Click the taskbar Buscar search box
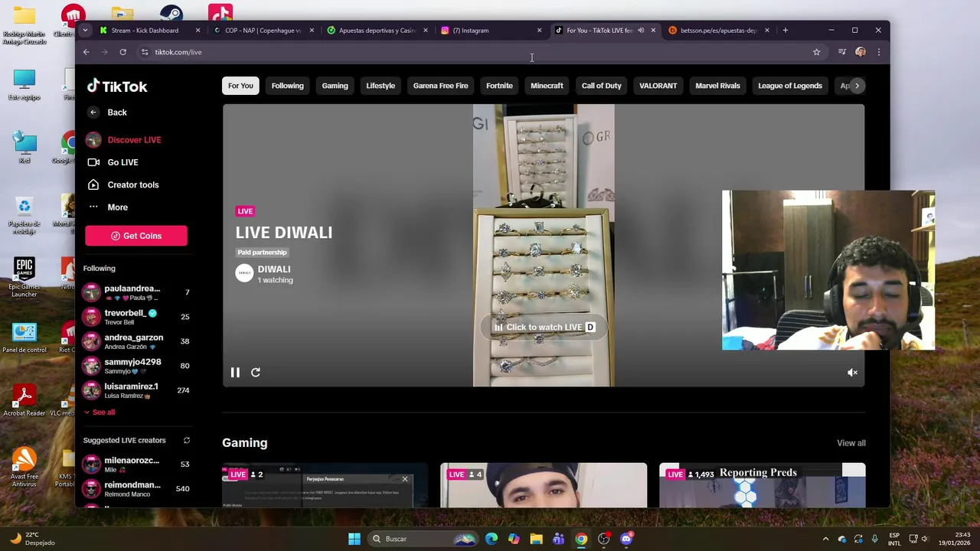The image size is (980, 551). (x=423, y=539)
